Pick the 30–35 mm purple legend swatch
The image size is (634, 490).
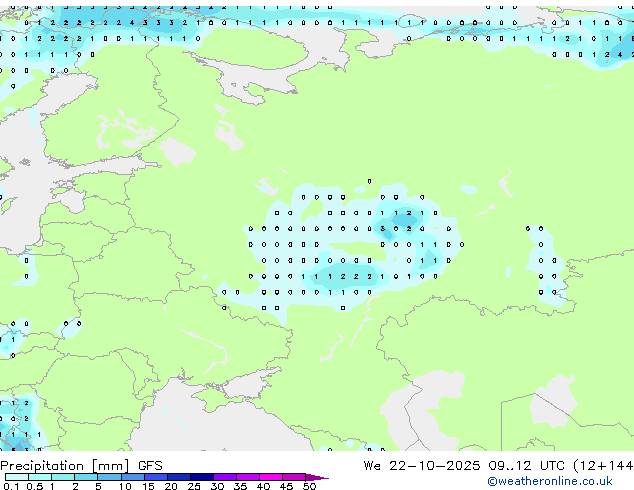(x=225, y=477)
